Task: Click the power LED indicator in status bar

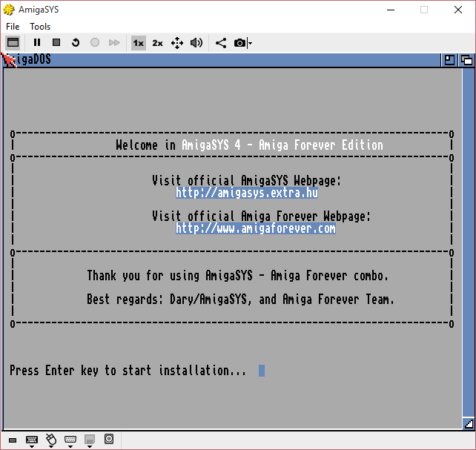Action: [13, 440]
